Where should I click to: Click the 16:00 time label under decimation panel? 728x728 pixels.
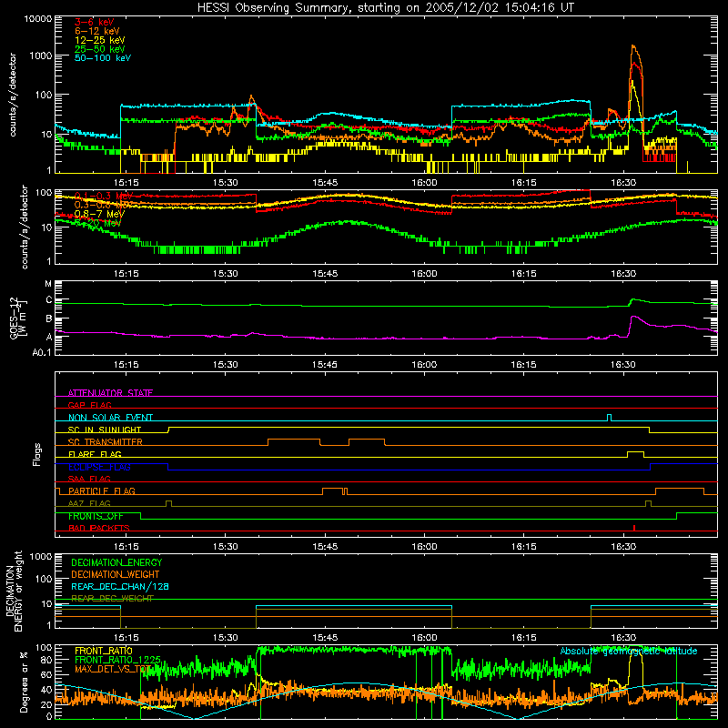(x=424, y=638)
